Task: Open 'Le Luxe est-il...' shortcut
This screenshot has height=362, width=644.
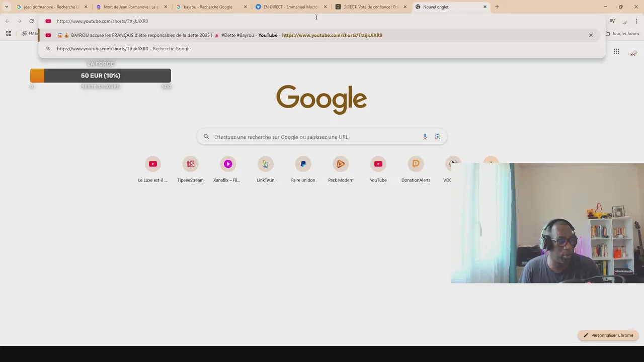Action: (153, 169)
